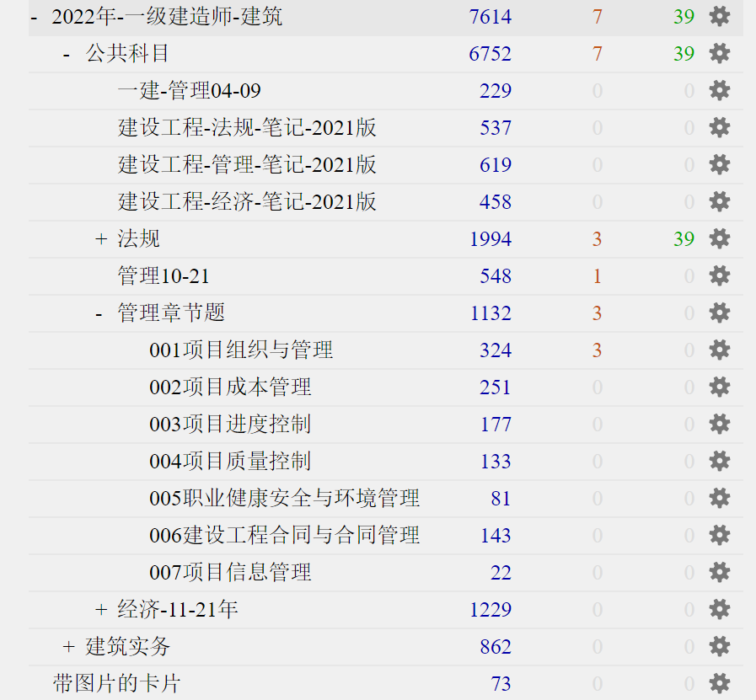Select the 法规 deck name
Viewport: 756px width, 700px height.
click(x=138, y=239)
